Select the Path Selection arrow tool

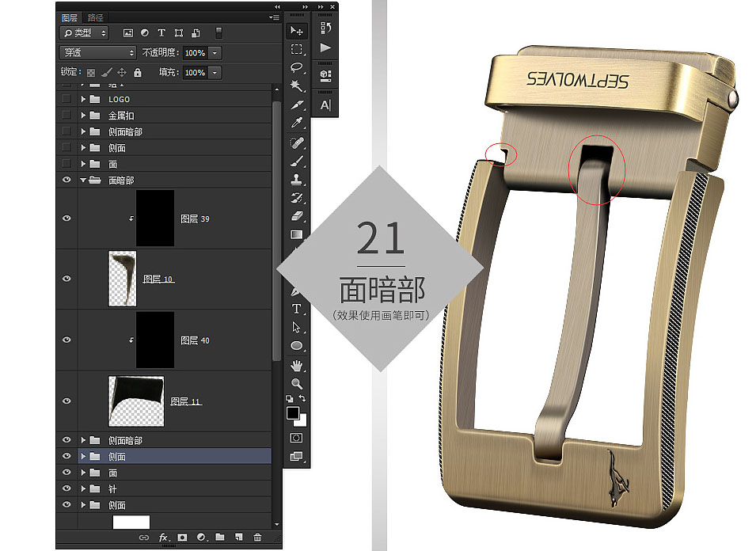click(x=297, y=327)
